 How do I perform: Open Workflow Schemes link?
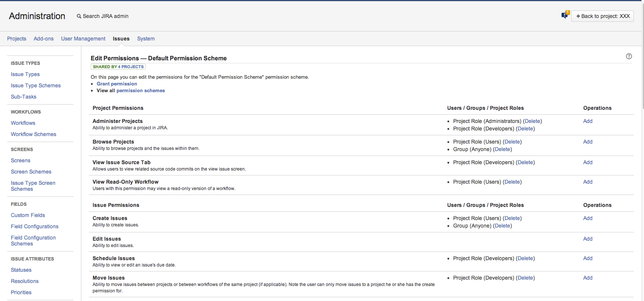(x=33, y=134)
